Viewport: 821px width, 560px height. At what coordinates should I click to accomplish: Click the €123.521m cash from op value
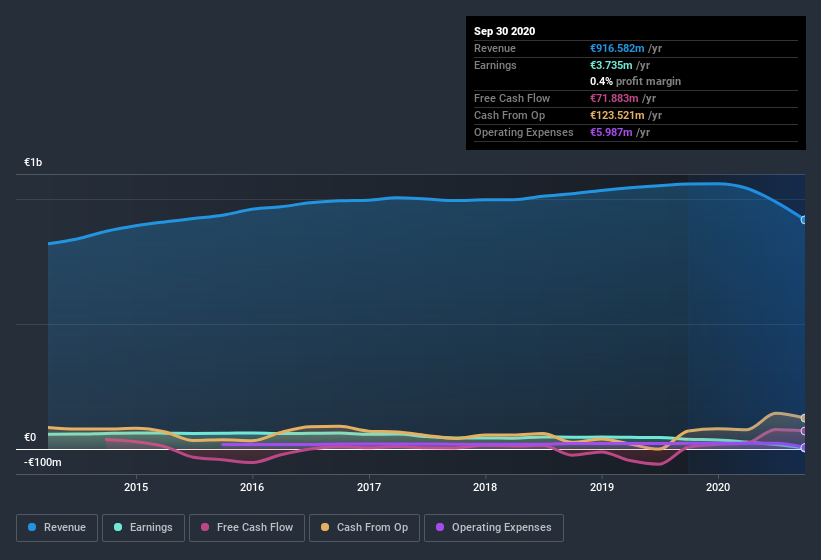pos(617,115)
